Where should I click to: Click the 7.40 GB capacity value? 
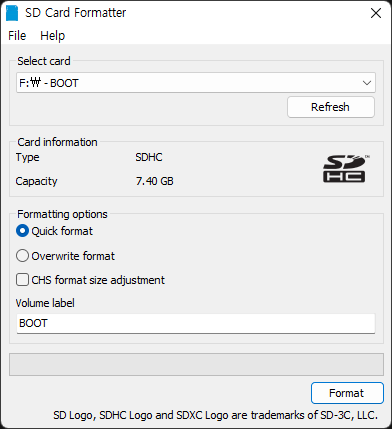[x=155, y=181]
